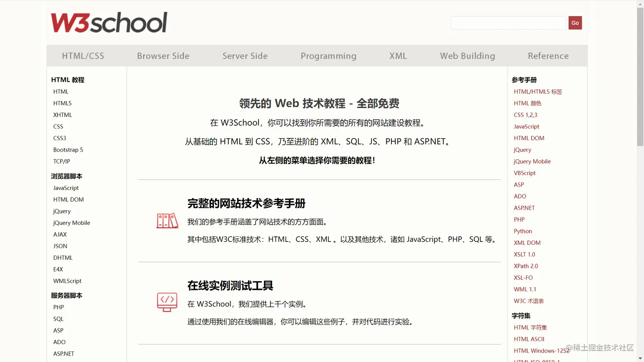644x362 pixels.
Task: Open the HTML5 tutorial link
Action: 62,103
